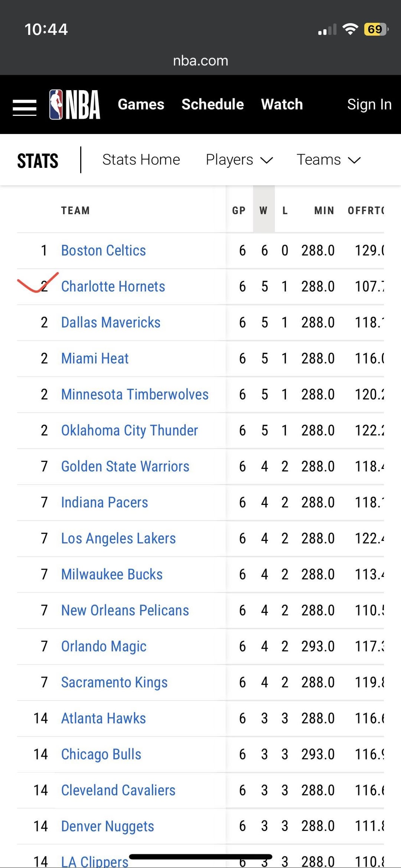Go to Stats Home

pos(141,160)
